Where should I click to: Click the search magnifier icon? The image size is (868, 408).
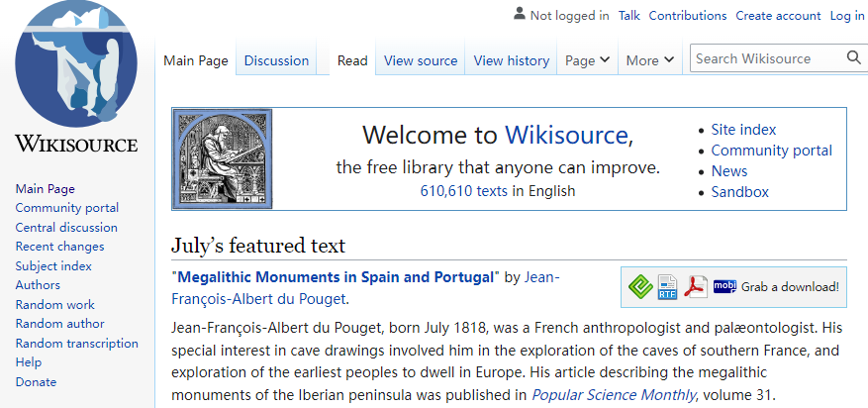(x=853, y=58)
